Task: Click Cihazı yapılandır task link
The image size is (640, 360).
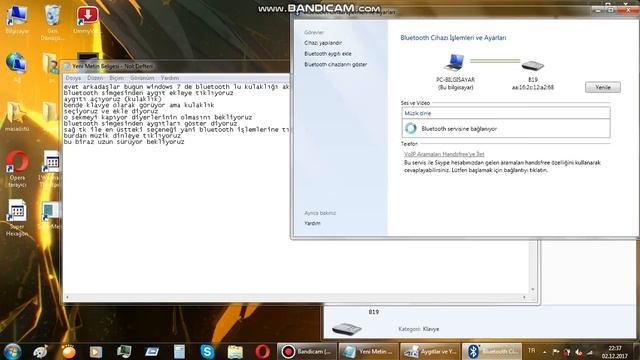Action: point(323,42)
